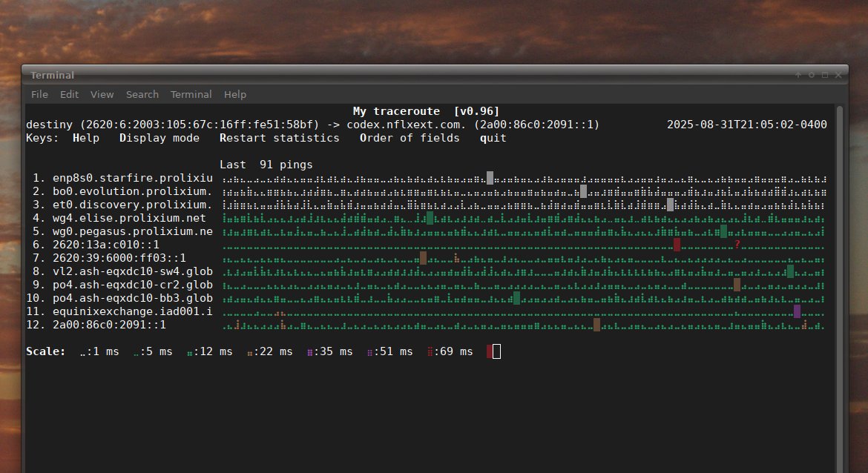Image resolution: width=868 pixels, height=473 pixels.
Task: Click the 5 ms scale entry
Action: tap(153, 351)
